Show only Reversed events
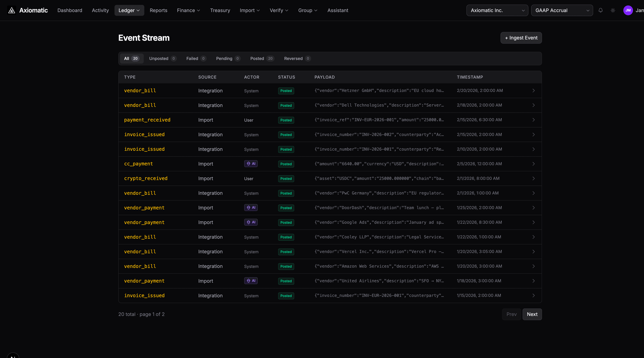 (x=297, y=59)
